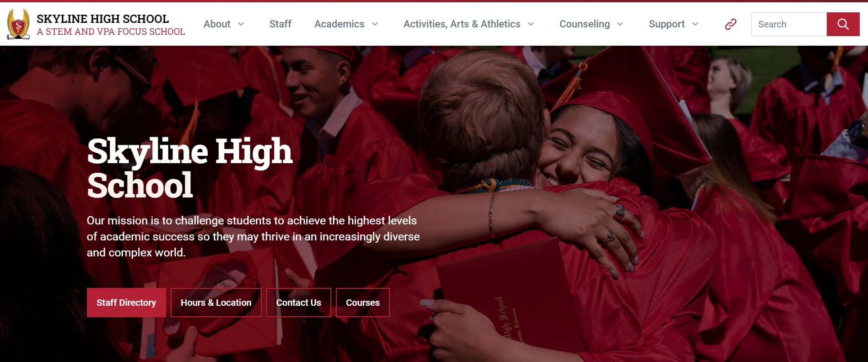Click the Contact Us button

(x=299, y=303)
